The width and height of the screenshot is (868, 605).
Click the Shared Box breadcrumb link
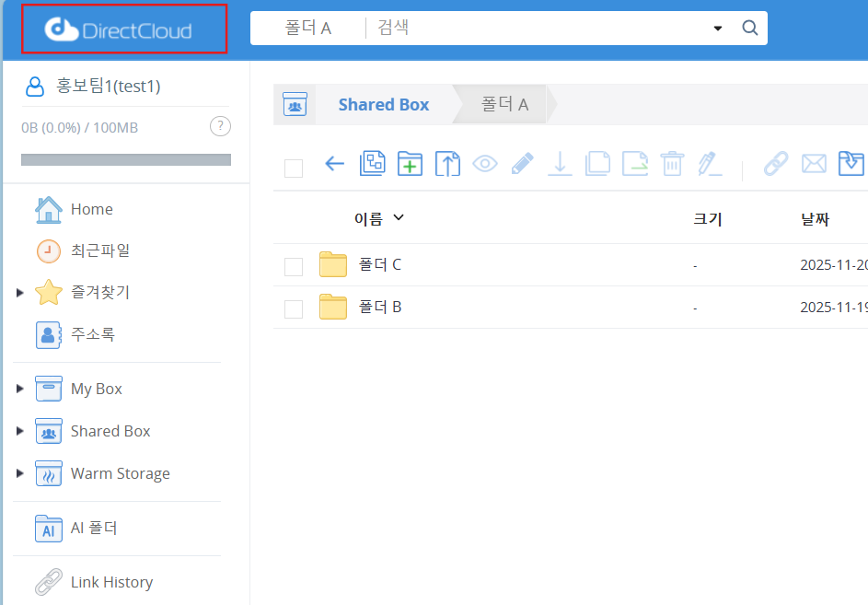[x=383, y=105]
